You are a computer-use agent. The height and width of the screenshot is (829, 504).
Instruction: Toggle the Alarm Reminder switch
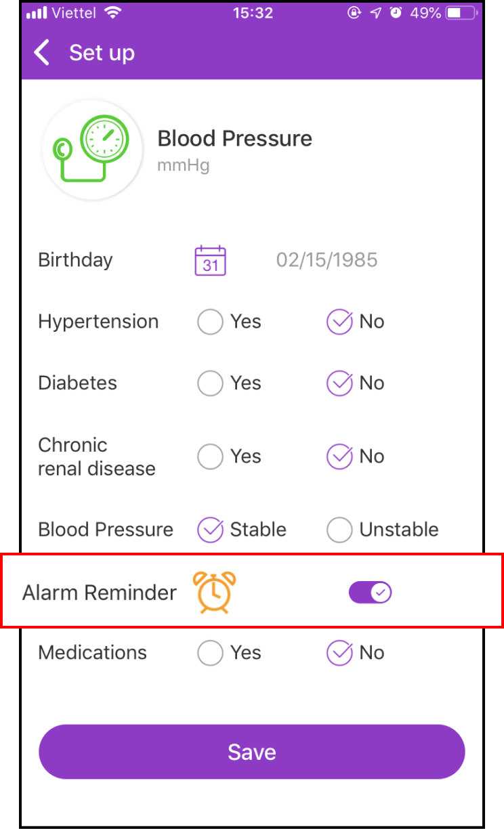point(371,593)
